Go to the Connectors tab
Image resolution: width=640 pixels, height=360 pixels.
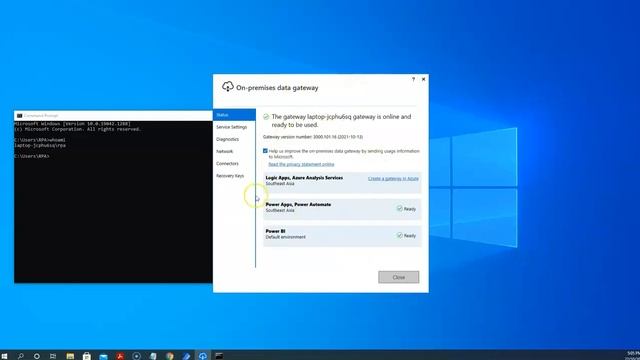(x=227, y=164)
